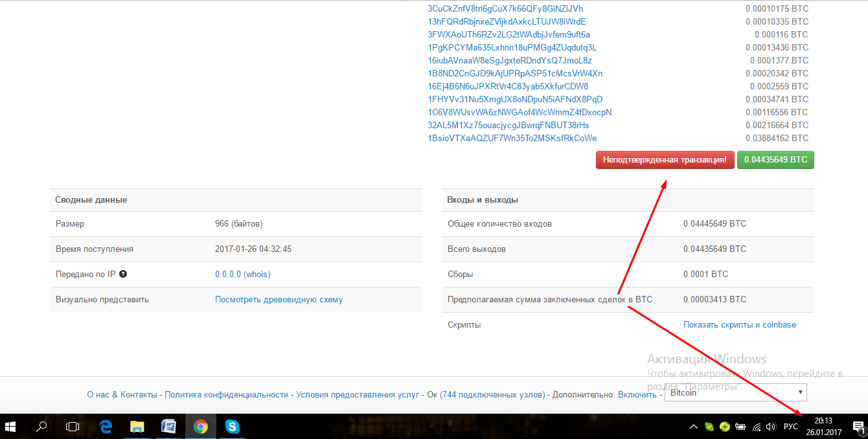
Task: Open Посмотреть древовидную схему link
Action: [x=279, y=300]
